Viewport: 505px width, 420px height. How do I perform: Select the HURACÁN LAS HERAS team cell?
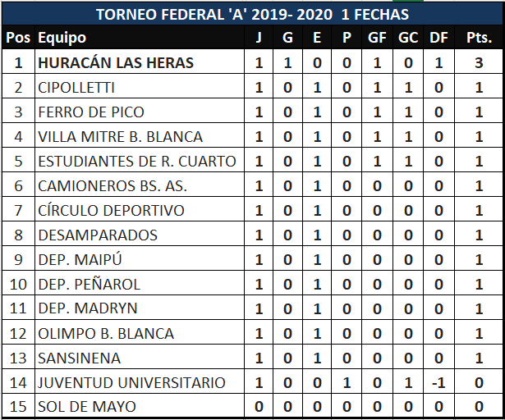pyautogui.click(x=116, y=62)
